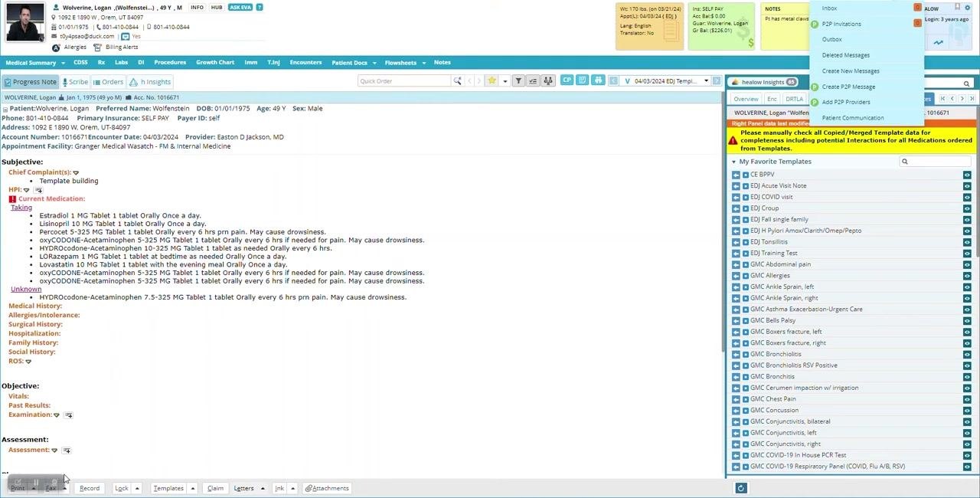The width and height of the screenshot is (980, 498).
Task: Preview GMC Bells Palsy template eye icon
Action: 967,320
